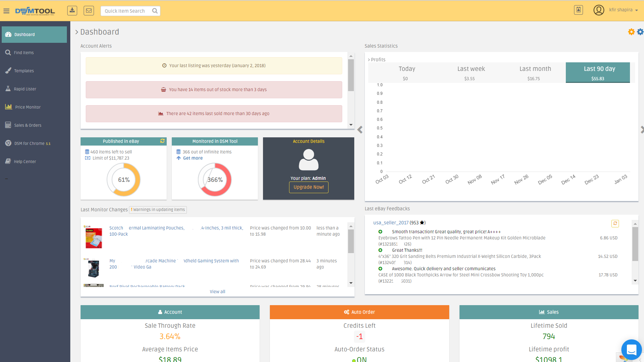Toggle Auto-Order Status to off
This screenshot has width=644, height=362.
coord(359,359)
